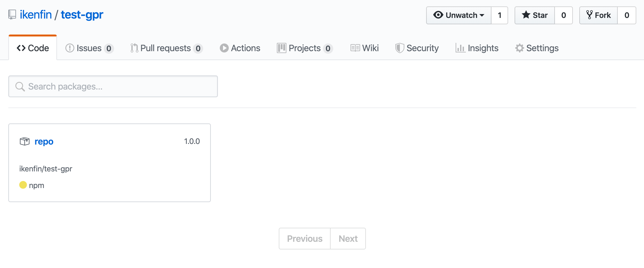Viewport: 644px width, 268px height.
Task: Click the yellow npm color dot
Action: [x=23, y=185]
